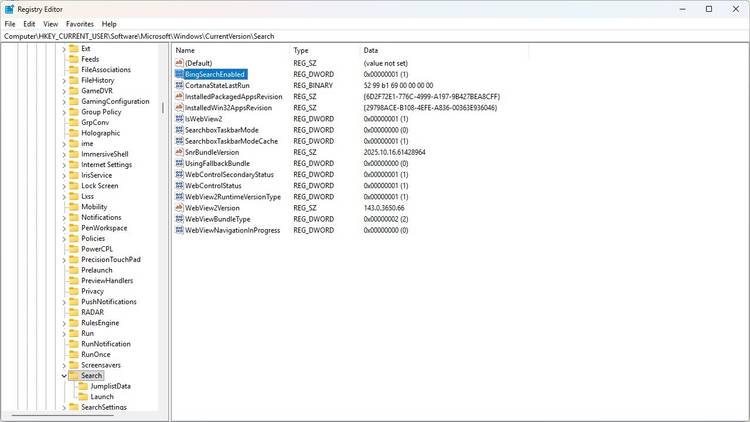The height and width of the screenshot is (422, 750).
Task: Open the Favorites menu
Action: pos(80,24)
